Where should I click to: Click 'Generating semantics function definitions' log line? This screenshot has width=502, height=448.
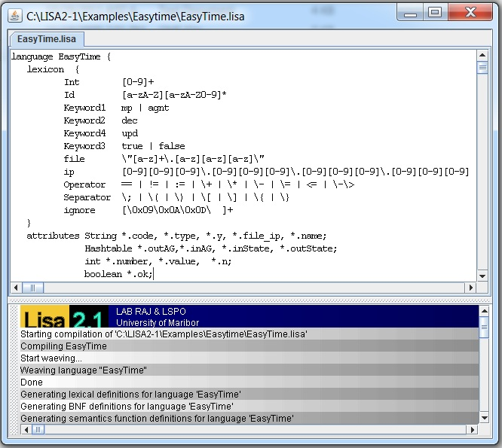pos(249,419)
